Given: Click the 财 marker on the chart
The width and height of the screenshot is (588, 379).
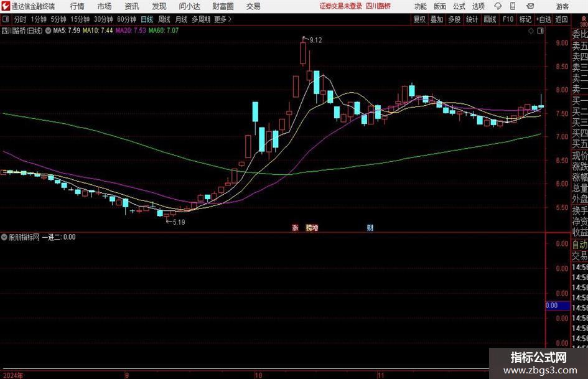Looking at the screenshot, I should (x=370, y=227).
